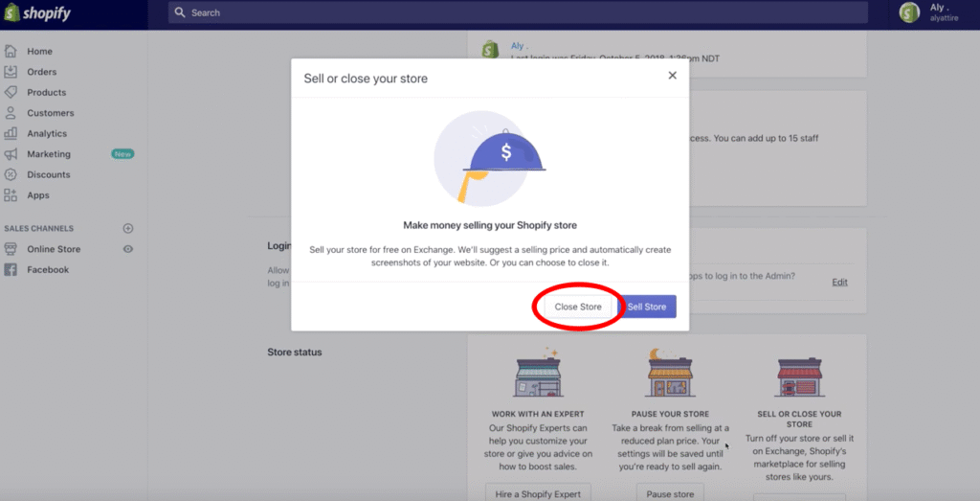Close the Sell or close your store dialog
980x501 pixels.
(673, 75)
